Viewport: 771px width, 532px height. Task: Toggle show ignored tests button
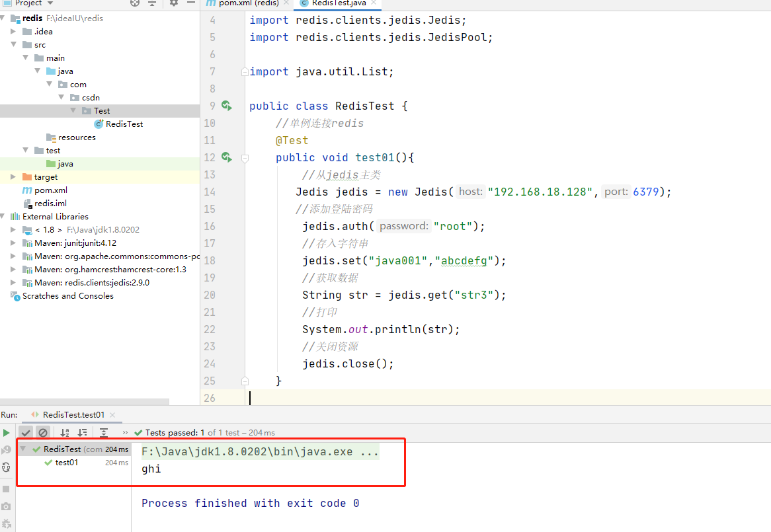click(43, 433)
